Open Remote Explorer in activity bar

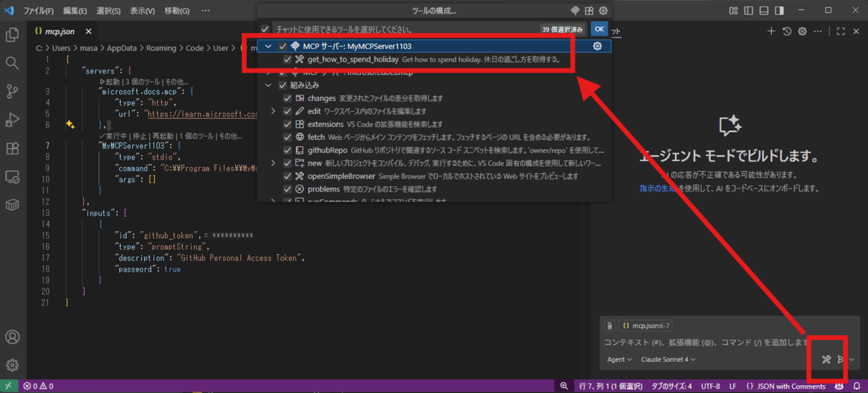coord(12,176)
